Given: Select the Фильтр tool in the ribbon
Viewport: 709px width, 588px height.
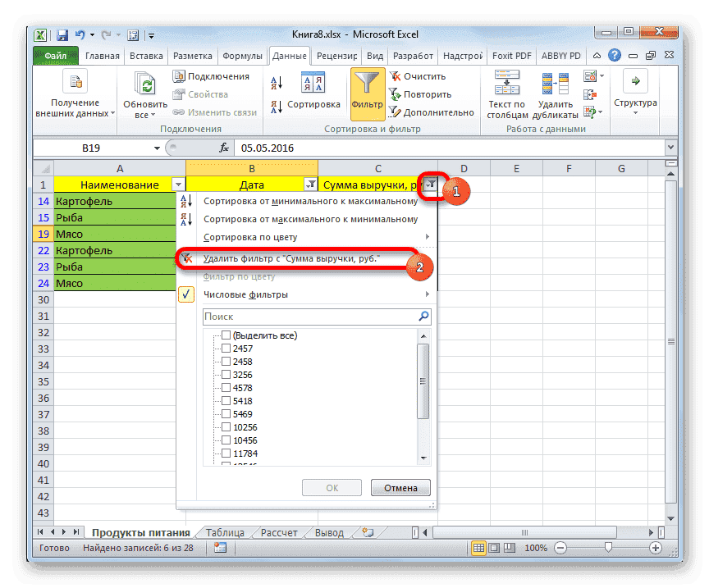Looking at the screenshot, I should [x=366, y=86].
